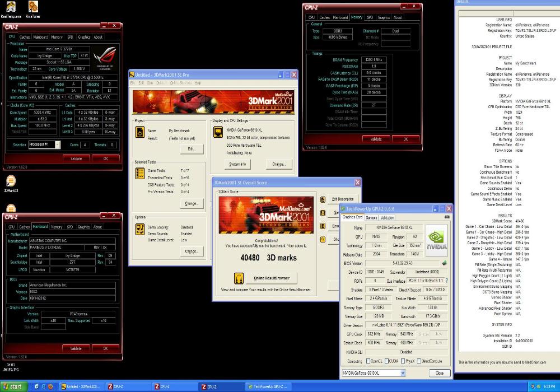Click the Options icon in 3DMark2001 window
560x392 pixels.
(x=140, y=229)
